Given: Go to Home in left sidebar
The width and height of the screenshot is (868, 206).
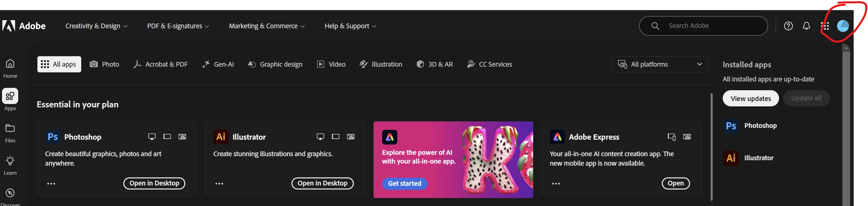Looking at the screenshot, I should tap(10, 69).
